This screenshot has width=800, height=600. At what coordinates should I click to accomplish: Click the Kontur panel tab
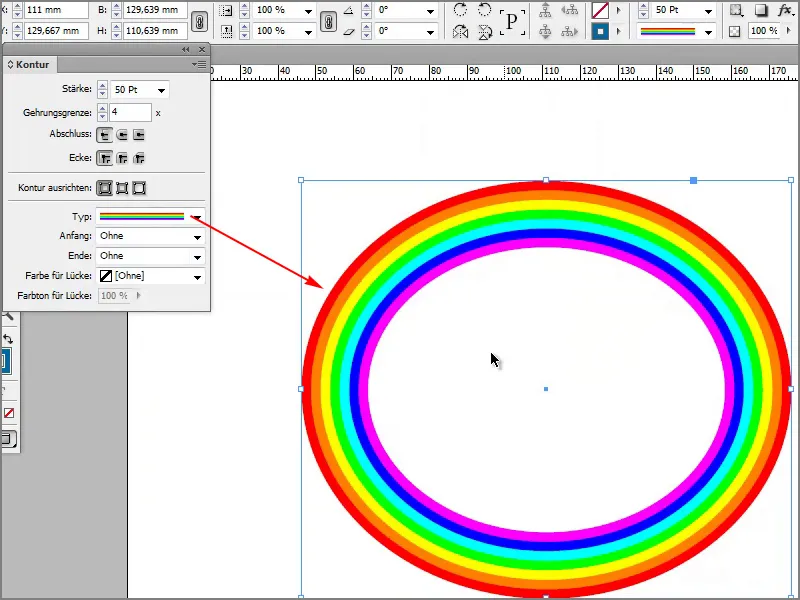32,64
